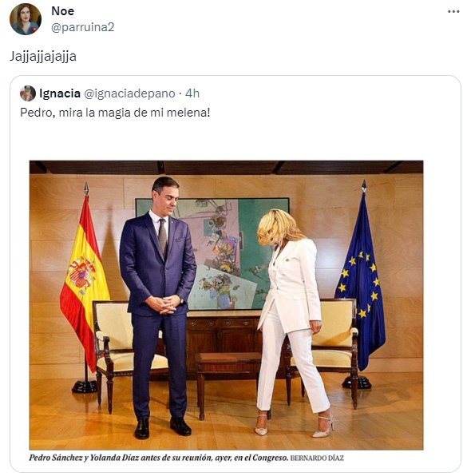Click the man in the blue suit
The image size is (463, 476).
coord(160,307)
